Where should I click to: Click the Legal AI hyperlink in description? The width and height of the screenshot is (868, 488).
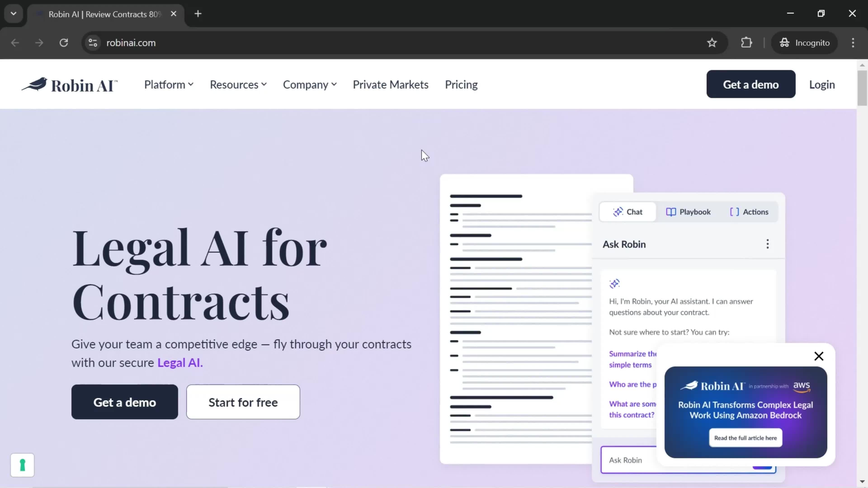[178, 362]
